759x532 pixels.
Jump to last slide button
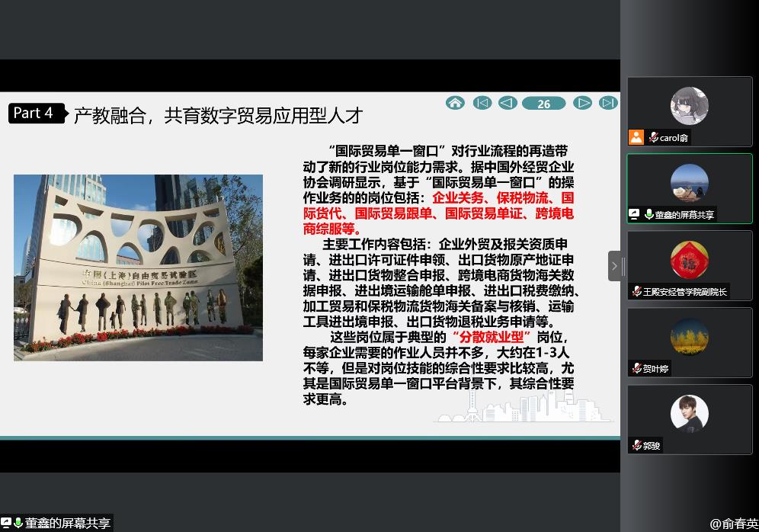[608, 103]
